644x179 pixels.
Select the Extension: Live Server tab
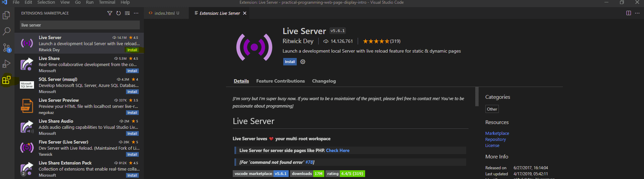pyautogui.click(x=220, y=13)
